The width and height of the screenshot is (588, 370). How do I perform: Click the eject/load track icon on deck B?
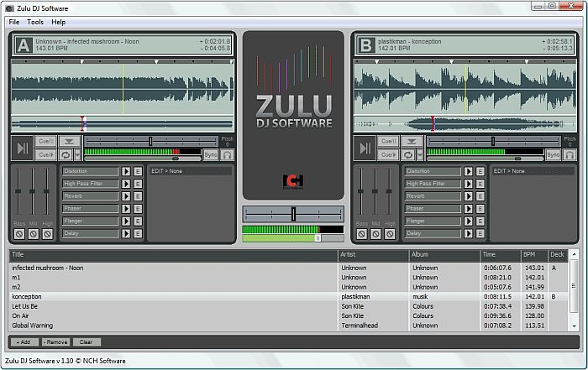(408, 141)
